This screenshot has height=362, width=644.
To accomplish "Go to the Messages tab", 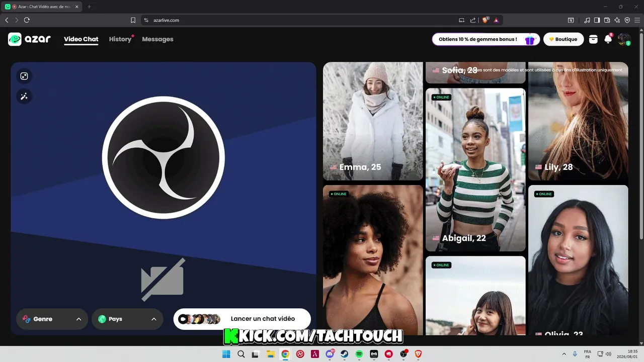I will (157, 39).
